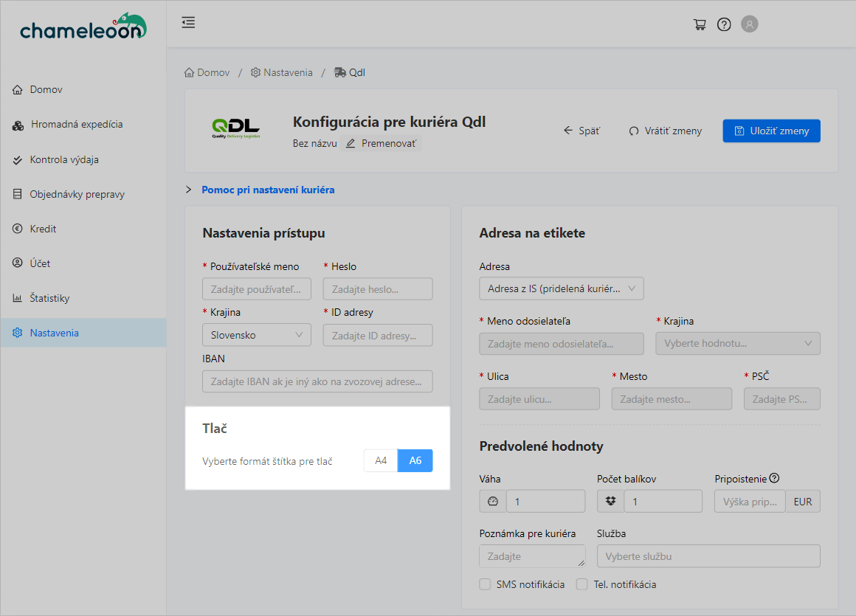Image resolution: width=856 pixels, height=616 pixels.
Task: Open the Adresa dropdown on label section
Action: click(561, 289)
